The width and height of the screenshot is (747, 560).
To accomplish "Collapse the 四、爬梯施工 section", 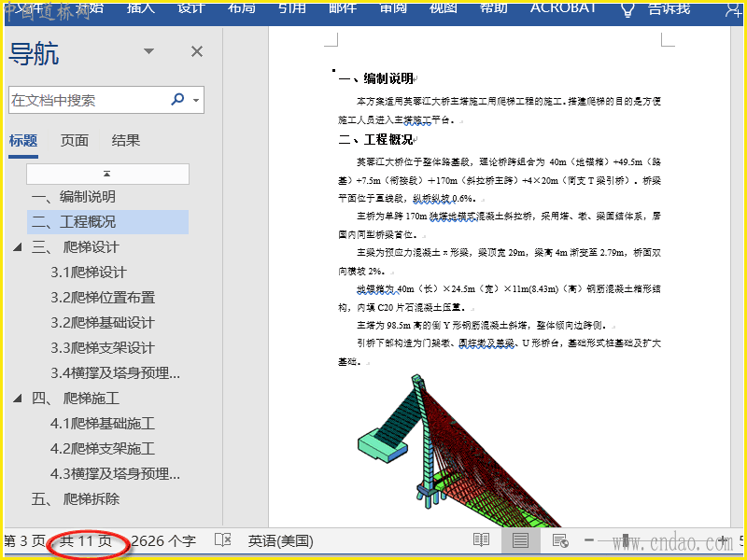I will (18, 399).
